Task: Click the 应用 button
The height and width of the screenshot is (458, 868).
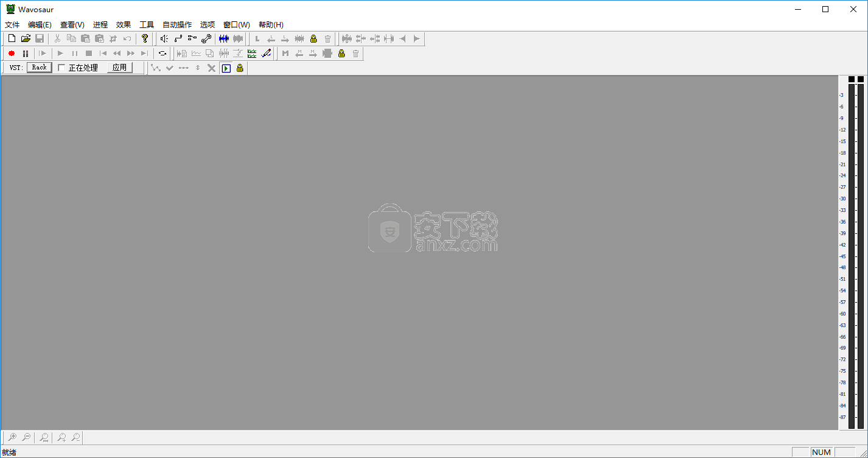Action: pos(120,68)
